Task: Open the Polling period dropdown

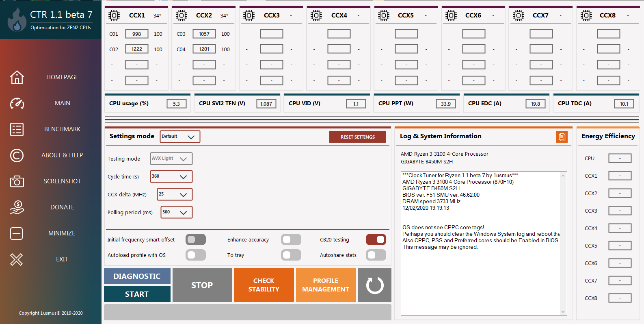Action: pos(177,212)
